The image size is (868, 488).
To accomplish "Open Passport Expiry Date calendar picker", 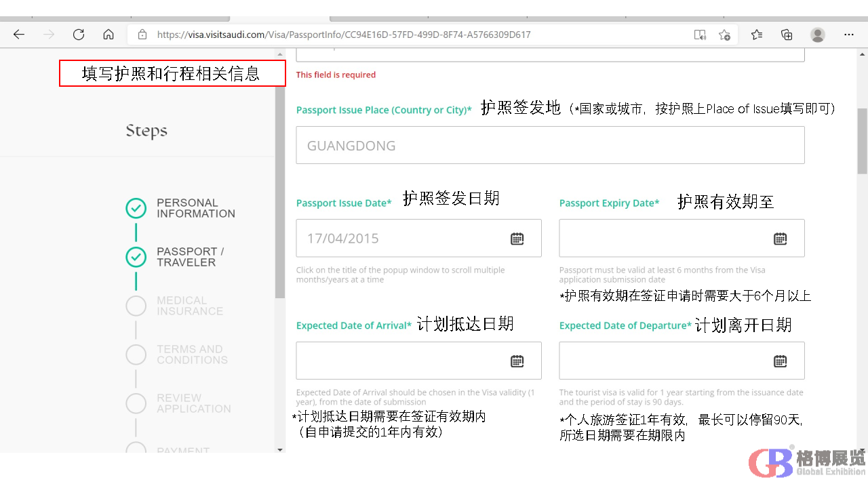I will coord(780,239).
